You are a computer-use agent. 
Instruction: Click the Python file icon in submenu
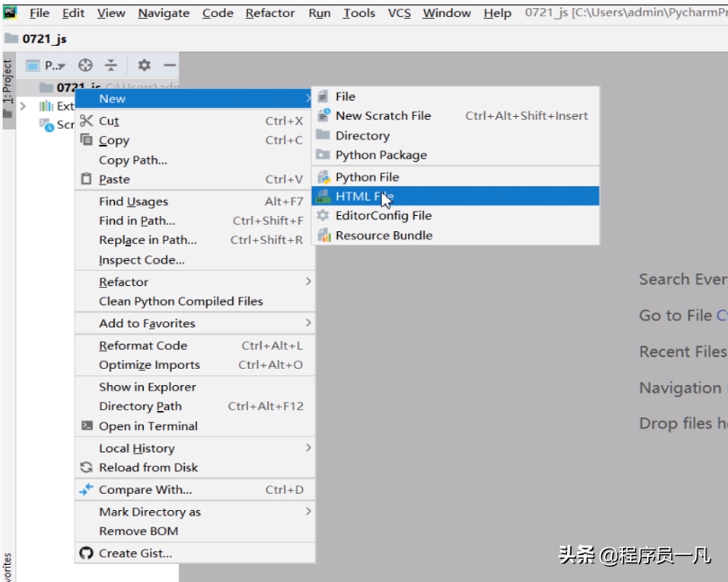click(x=324, y=177)
